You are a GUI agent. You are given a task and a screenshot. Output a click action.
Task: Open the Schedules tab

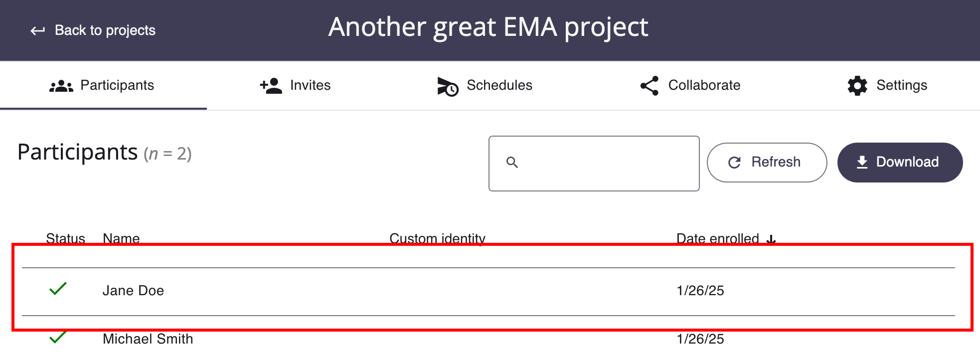click(485, 85)
